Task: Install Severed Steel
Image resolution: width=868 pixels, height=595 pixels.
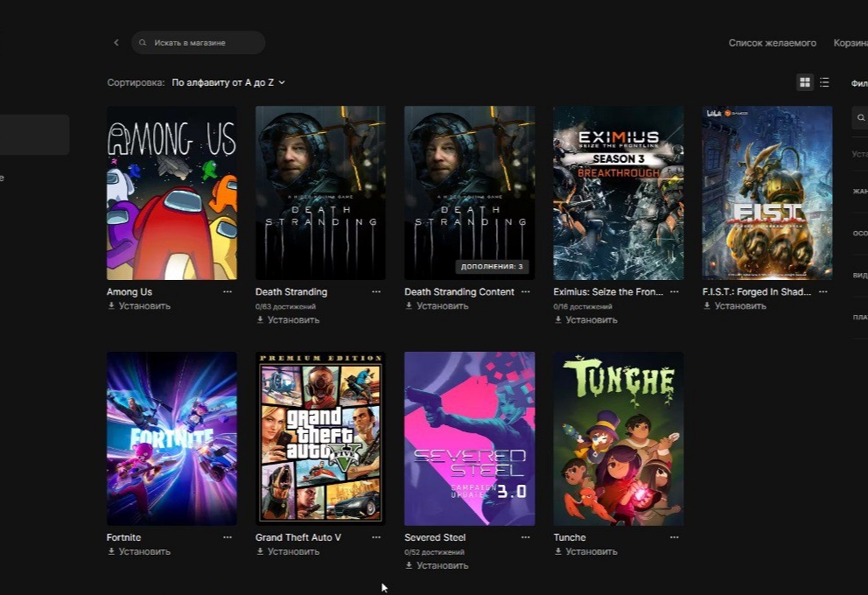Action: pos(437,565)
